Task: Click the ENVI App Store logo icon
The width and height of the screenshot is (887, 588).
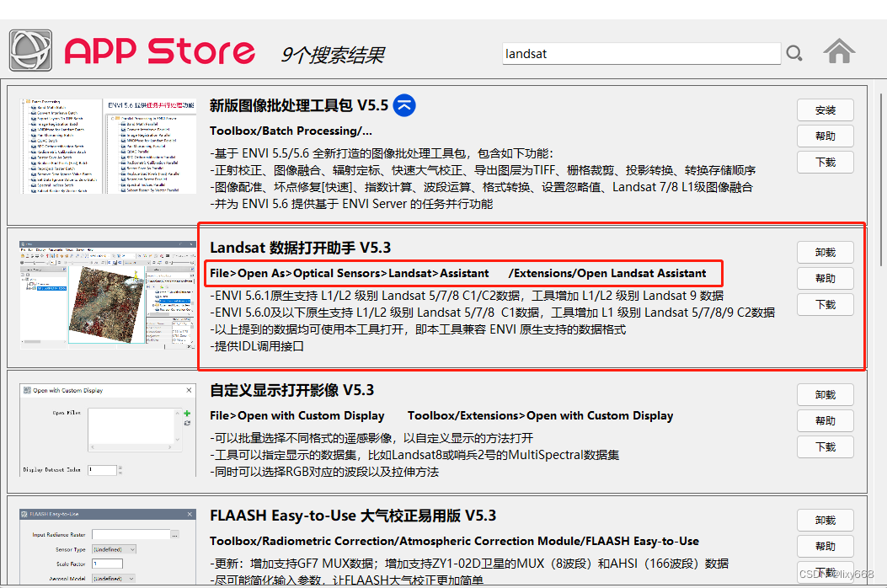Action: point(30,51)
